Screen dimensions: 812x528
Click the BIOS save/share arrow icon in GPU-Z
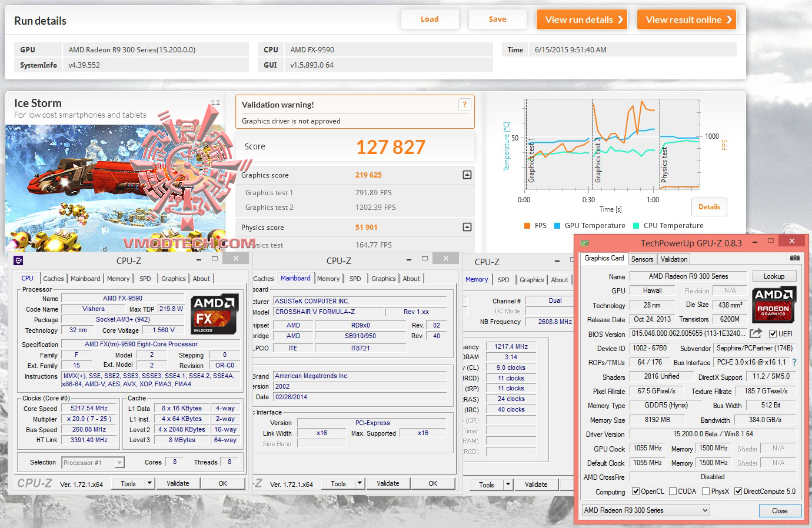(756, 333)
